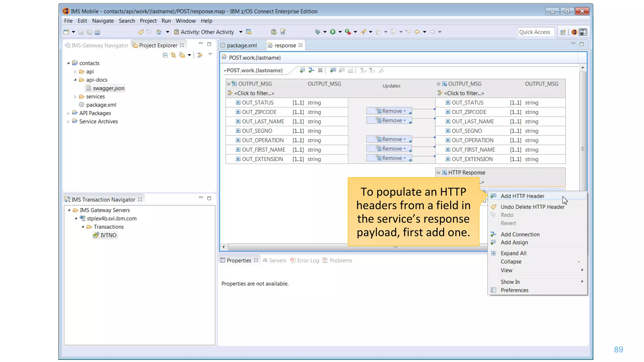
Task: Click the Add Assign icon in mapping toolbar
Action: click(303, 70)
